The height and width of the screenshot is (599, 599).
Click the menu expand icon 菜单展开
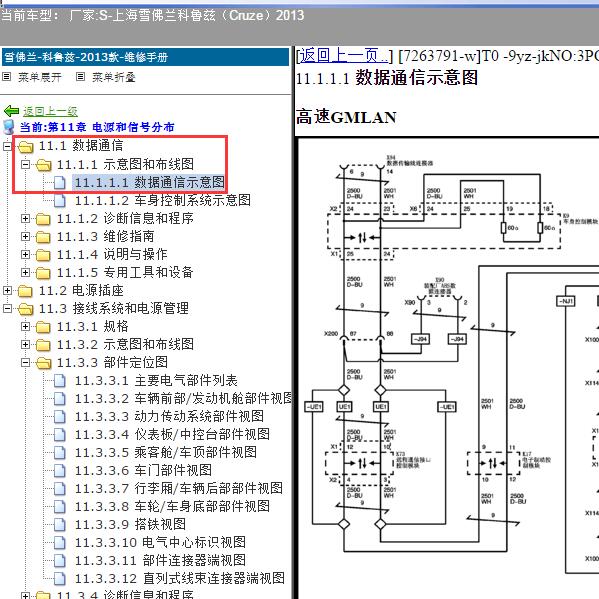coord(6,77)
